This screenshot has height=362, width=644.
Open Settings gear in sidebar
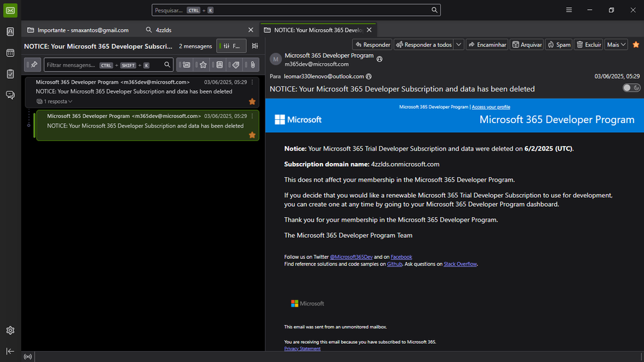pyautogui.click(x=10, y=330)
